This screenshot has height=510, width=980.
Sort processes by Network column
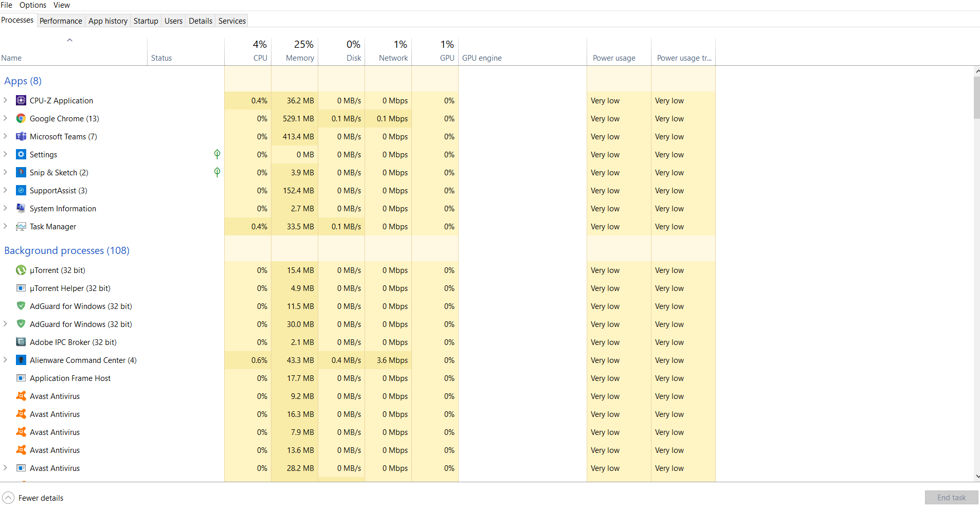coord(388,51)
